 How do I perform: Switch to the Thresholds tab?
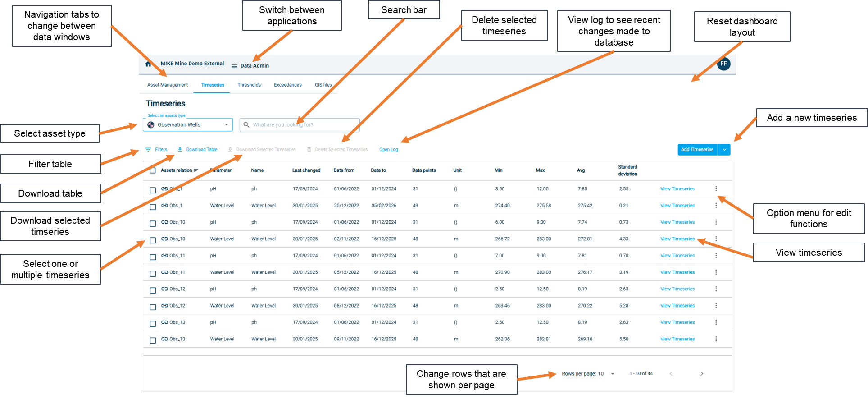pyautogui.click(x=249, y=85)
